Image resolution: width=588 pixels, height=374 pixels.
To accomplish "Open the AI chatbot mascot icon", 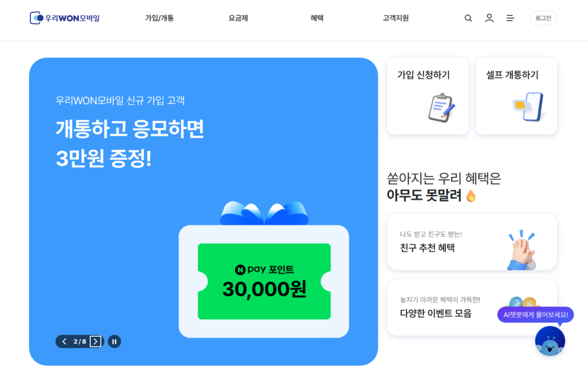I will 550,341.
